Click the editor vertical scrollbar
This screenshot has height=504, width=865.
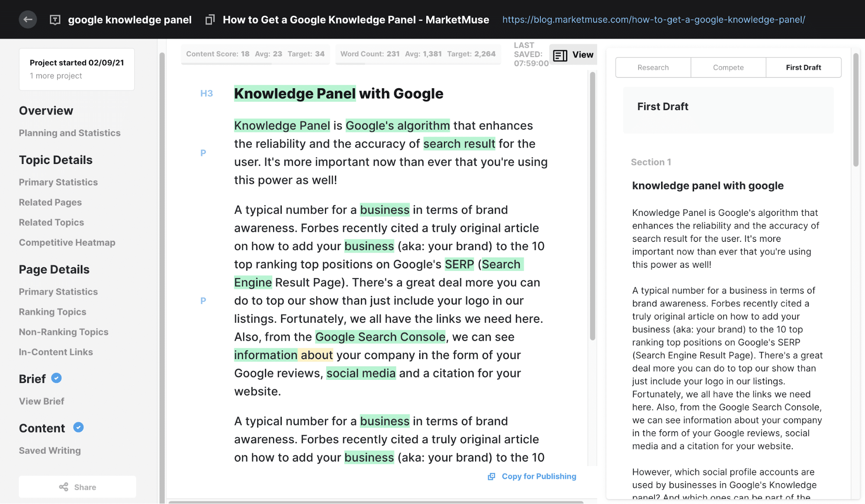pyautogui.click(x=592, y=205)
